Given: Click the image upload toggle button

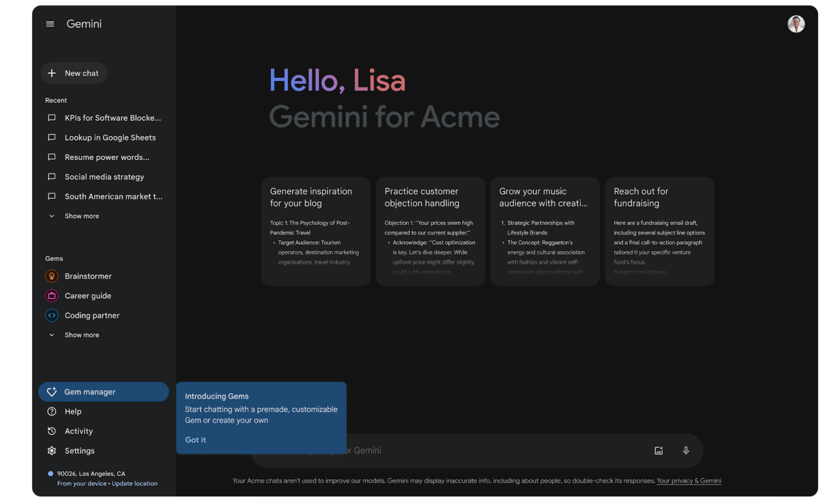Looking at the screenshot, I should [659, 449].
